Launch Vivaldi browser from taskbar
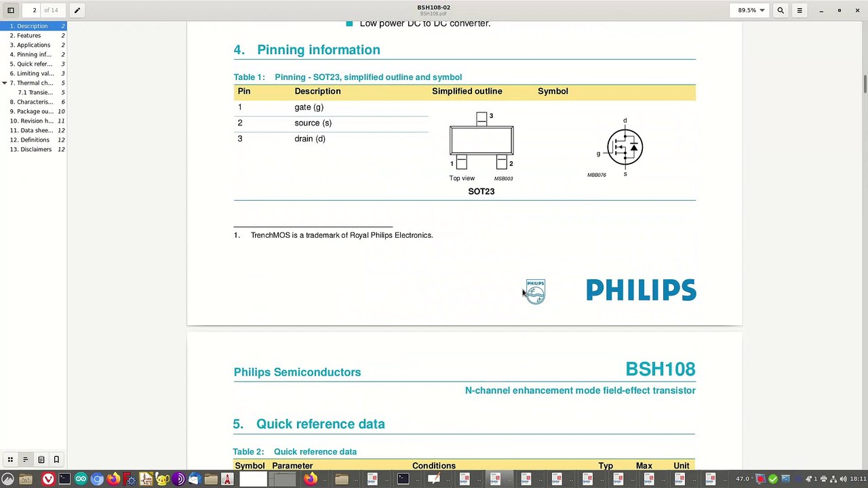The width and height of the screenshot is (868, 488). 48,479
